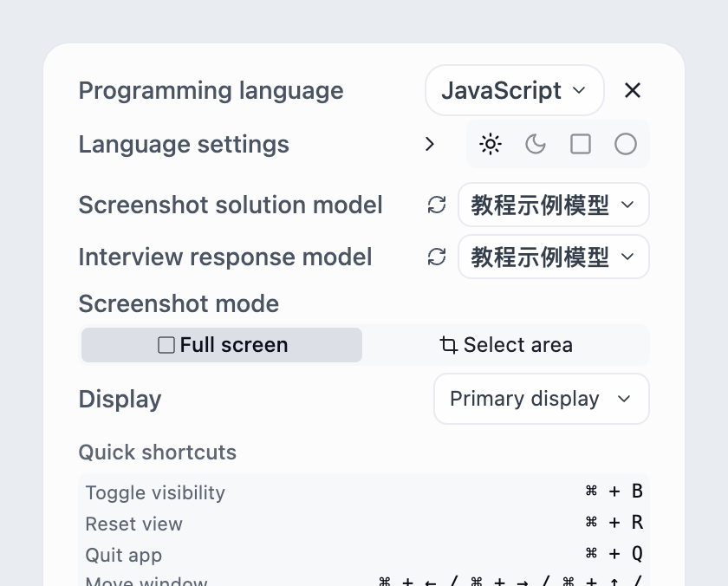Choose the square theme icon
This screenshot has width=728, height=586.
tap(581, 144)
